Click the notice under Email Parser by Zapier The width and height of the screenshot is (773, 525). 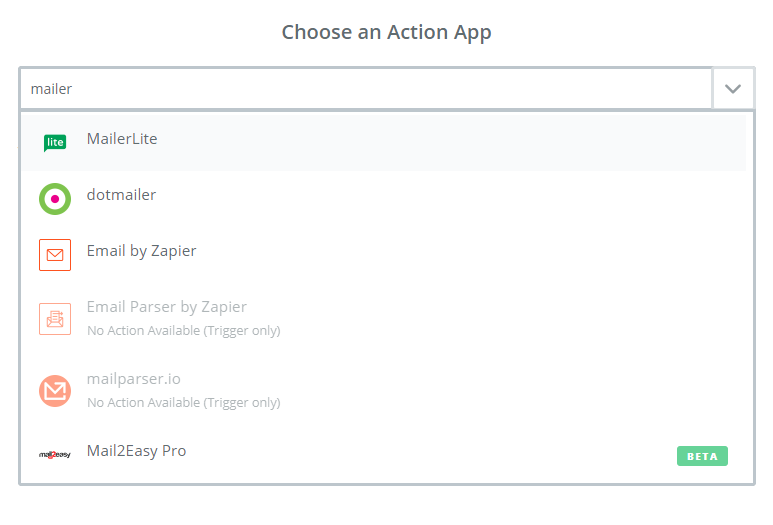(x=184, y=330)
